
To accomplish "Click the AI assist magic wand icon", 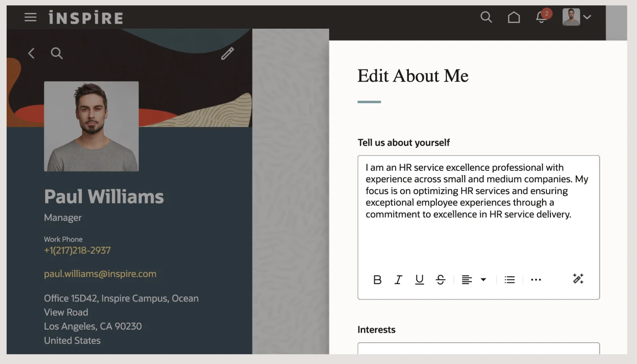I will point(578,279).
